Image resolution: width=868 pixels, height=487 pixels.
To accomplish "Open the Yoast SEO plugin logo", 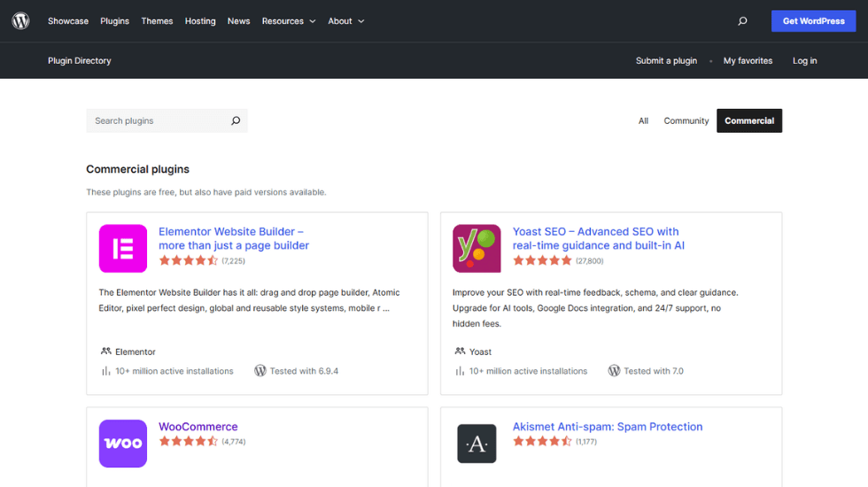I will tap(477, 249).
